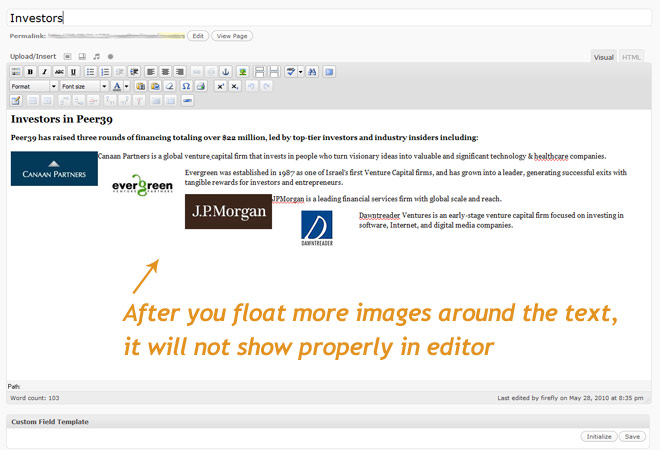Viewport: 660px width, 450px height.
Task: Insert a special character via Omega icon
Action: 186,86
